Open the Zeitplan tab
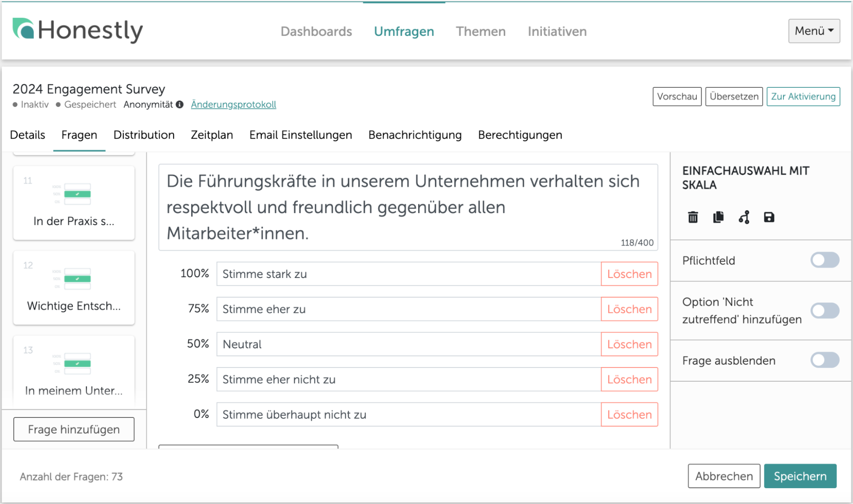 click(x=212, y=135)
